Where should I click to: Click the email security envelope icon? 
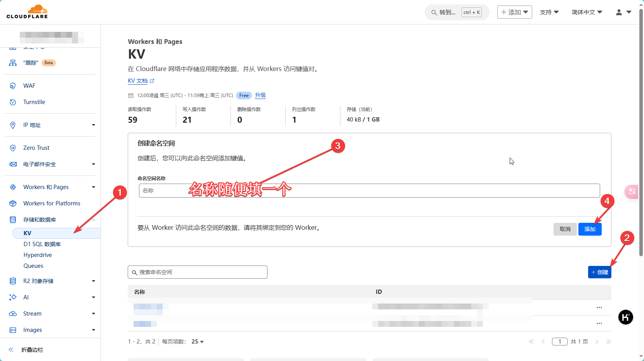(x=13, y=164)
